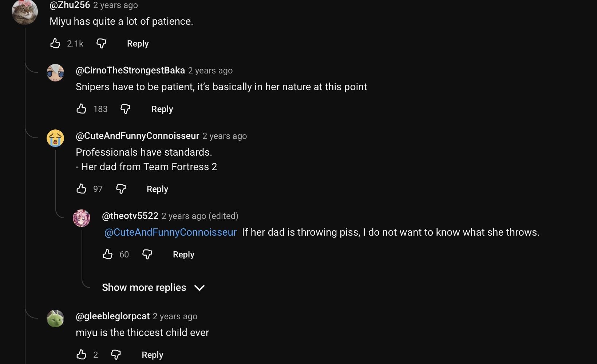Expand Show more replies
Viewport: 597px width, 364px height.
144,288
